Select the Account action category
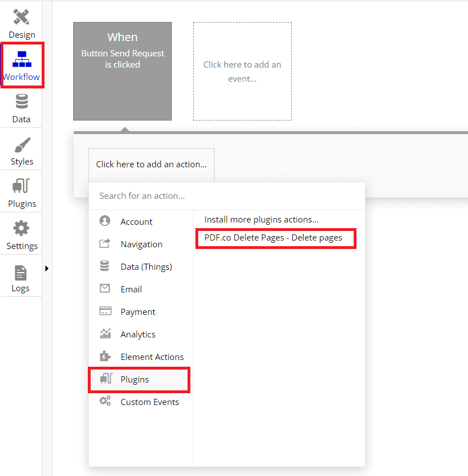 tap(136, 222)
